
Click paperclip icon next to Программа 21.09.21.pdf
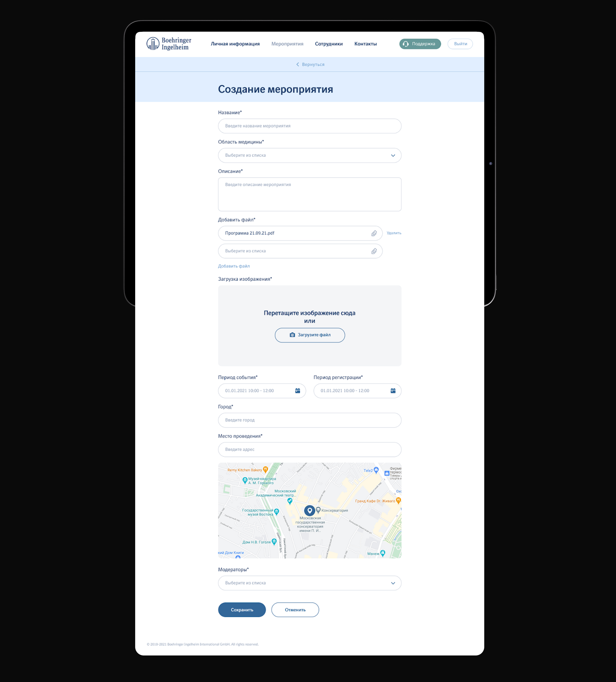coord(374,233)
